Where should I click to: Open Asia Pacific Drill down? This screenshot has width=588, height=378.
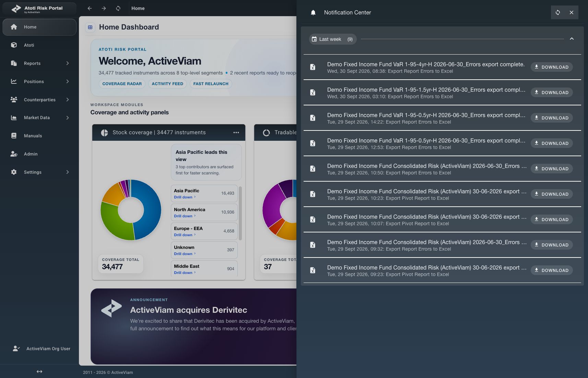(x=185, y=197)
